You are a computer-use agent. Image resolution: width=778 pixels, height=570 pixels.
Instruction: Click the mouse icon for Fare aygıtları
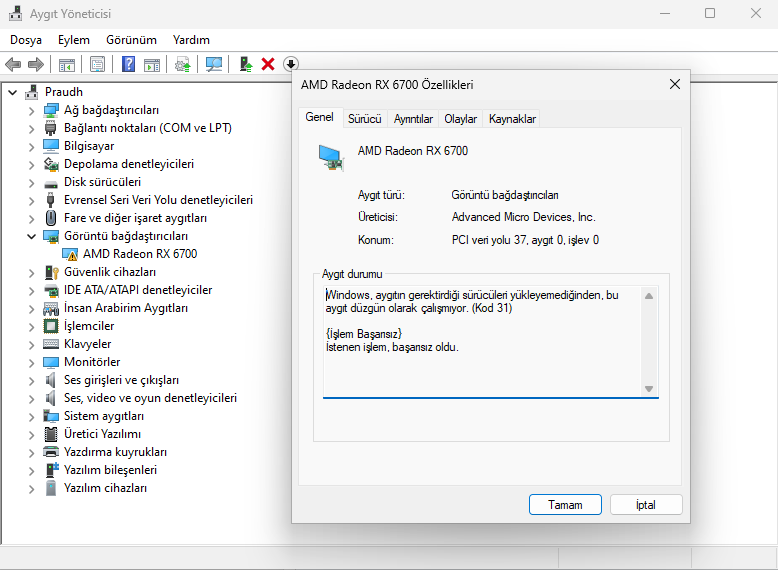point(51,218)
